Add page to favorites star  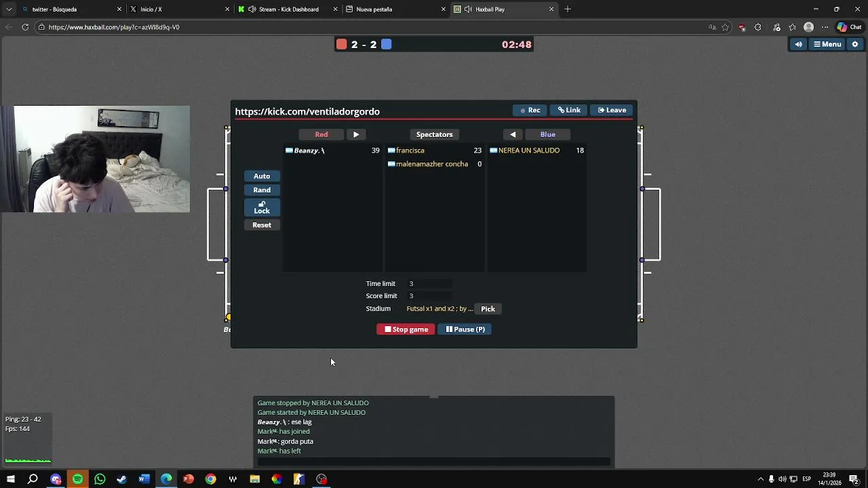(726, 27)
